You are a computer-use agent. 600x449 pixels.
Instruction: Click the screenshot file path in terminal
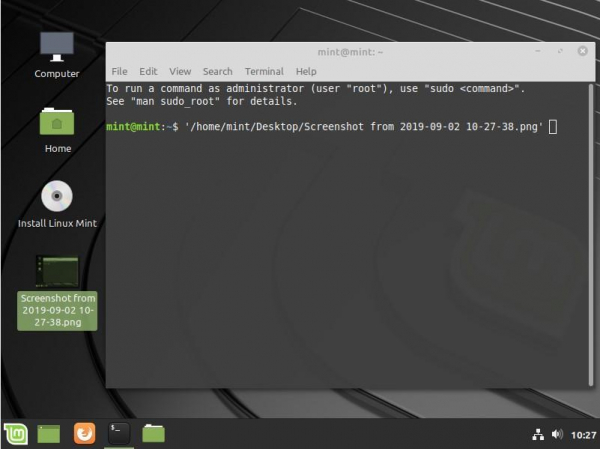pos(364,127)
